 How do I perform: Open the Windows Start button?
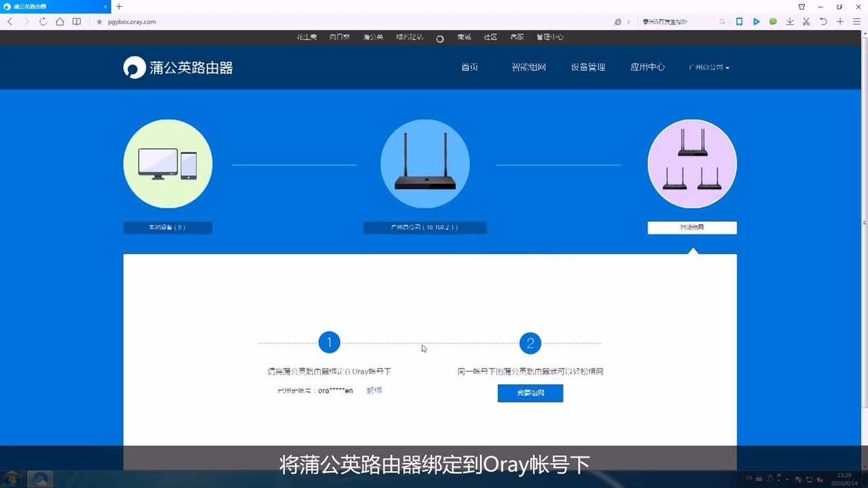coord(12,479)
